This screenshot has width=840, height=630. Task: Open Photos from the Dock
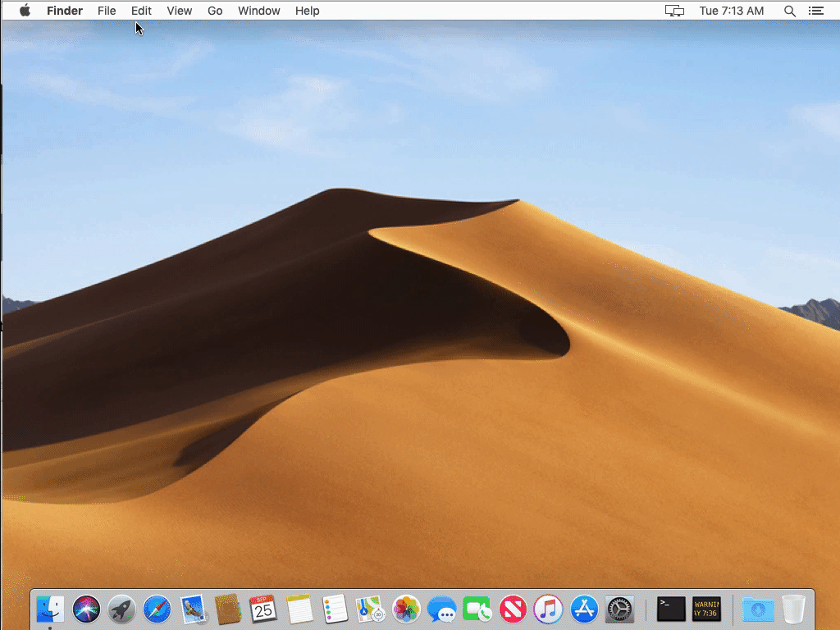pos(404,609)
